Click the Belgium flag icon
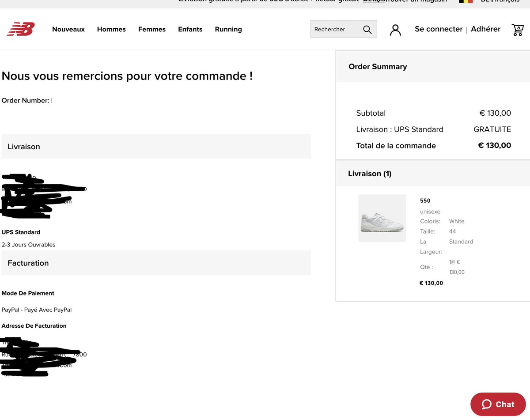The image size is (530, 420). pyautogui.click(x=466, y=1)
